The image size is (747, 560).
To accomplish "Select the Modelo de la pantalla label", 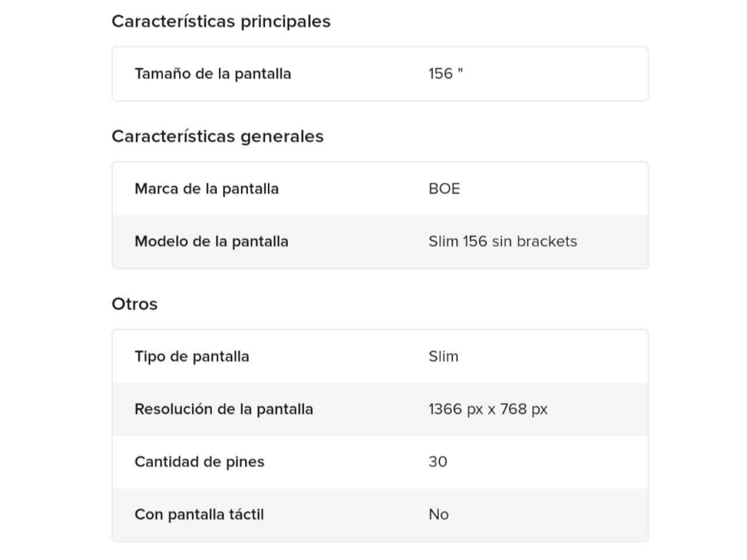I will (211, 242).
